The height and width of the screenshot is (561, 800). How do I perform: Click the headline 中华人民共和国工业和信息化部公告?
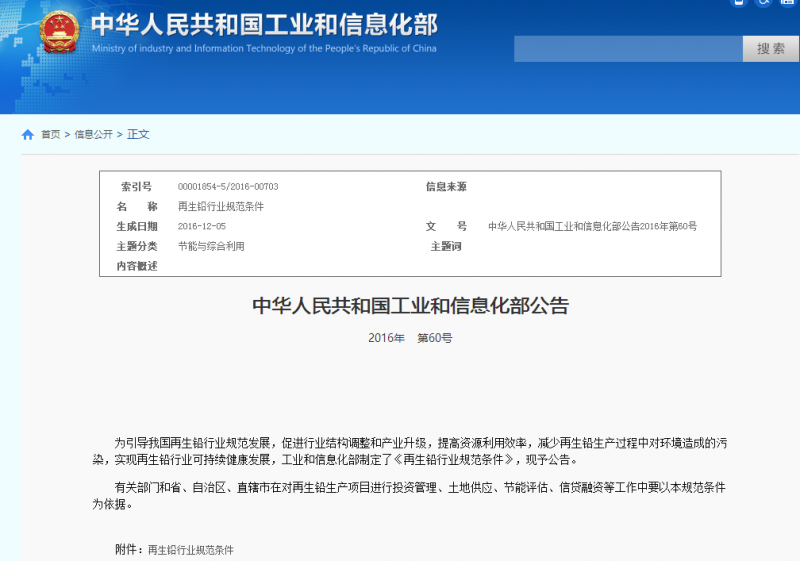coord(410,305)
